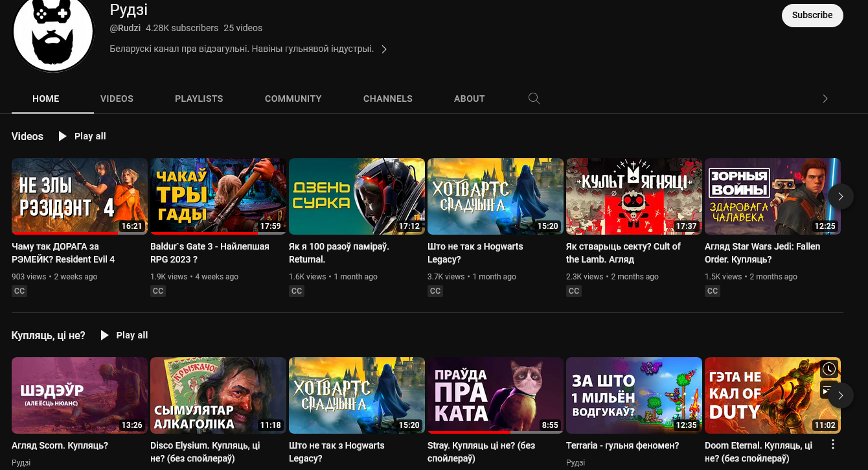Screen dimensions: 868x470
Task: Open Doom Eternal video title link
Action: pyautogui.click(x=759, y=452)
